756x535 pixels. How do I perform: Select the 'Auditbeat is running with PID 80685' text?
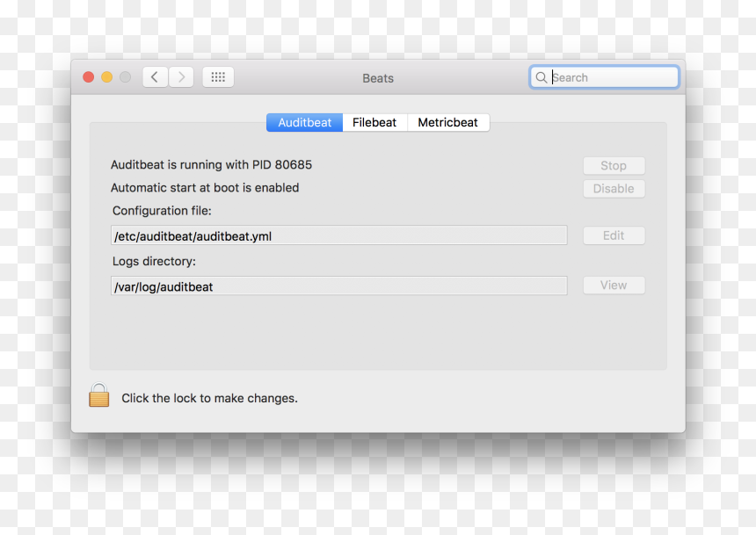click(211, 165)
